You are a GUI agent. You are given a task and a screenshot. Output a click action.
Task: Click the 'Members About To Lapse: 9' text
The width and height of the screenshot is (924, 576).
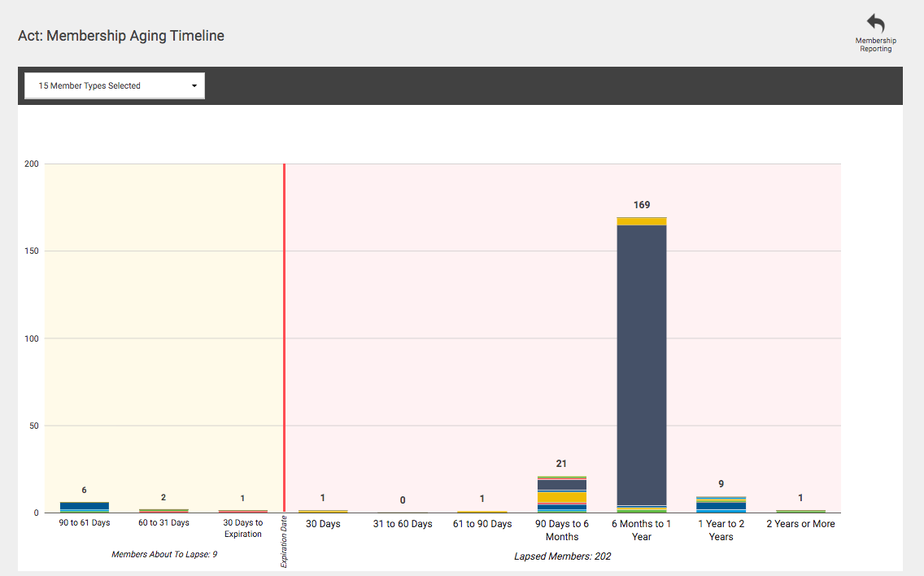pyautogui.click(x=164, y=554)
